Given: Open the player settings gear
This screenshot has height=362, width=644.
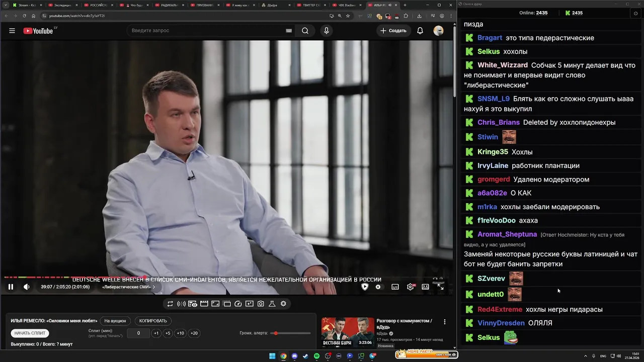Looking at the screenshot, I should [x=410, y=287].
